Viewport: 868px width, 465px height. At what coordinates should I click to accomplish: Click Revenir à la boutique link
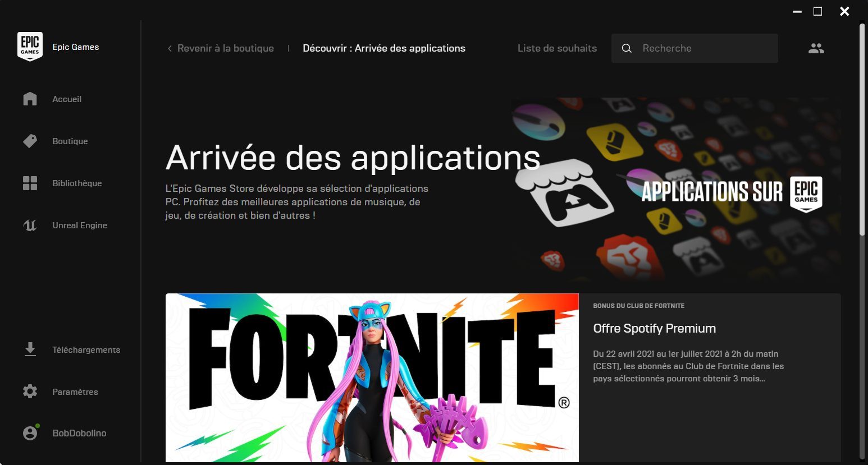[x=226, y=48]
